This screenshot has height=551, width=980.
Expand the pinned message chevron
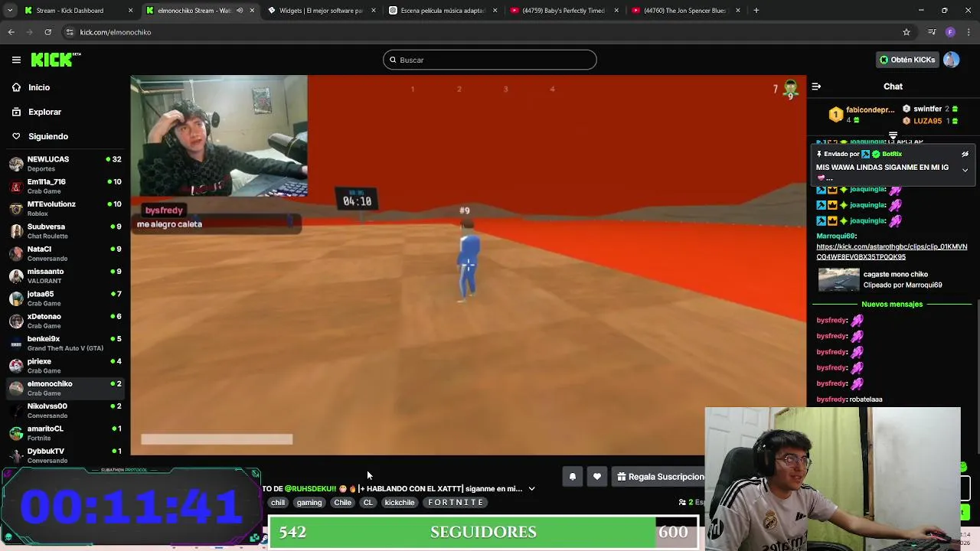[965, 170]
